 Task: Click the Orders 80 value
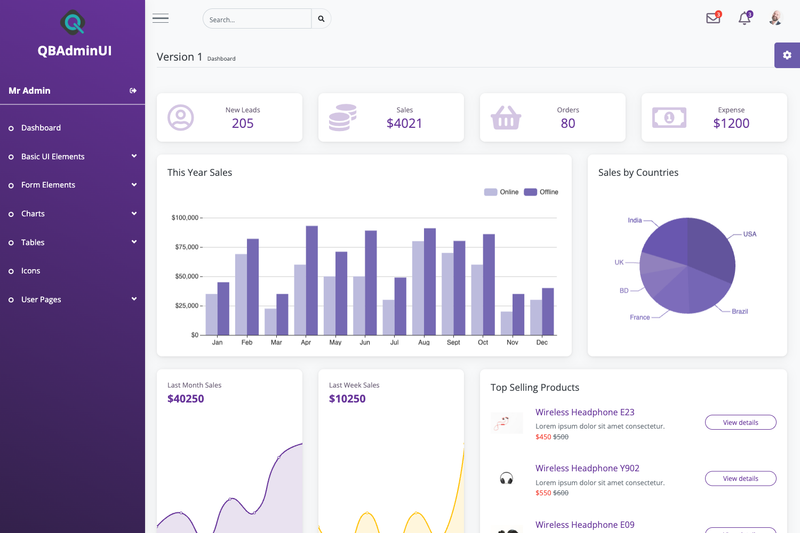click(x=568, y=123)
